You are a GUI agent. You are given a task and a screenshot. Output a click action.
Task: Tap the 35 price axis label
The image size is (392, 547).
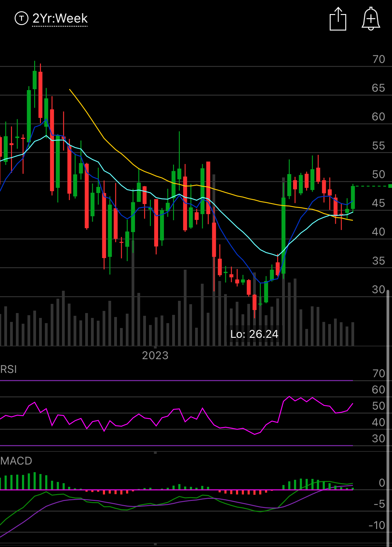(379, 261)
